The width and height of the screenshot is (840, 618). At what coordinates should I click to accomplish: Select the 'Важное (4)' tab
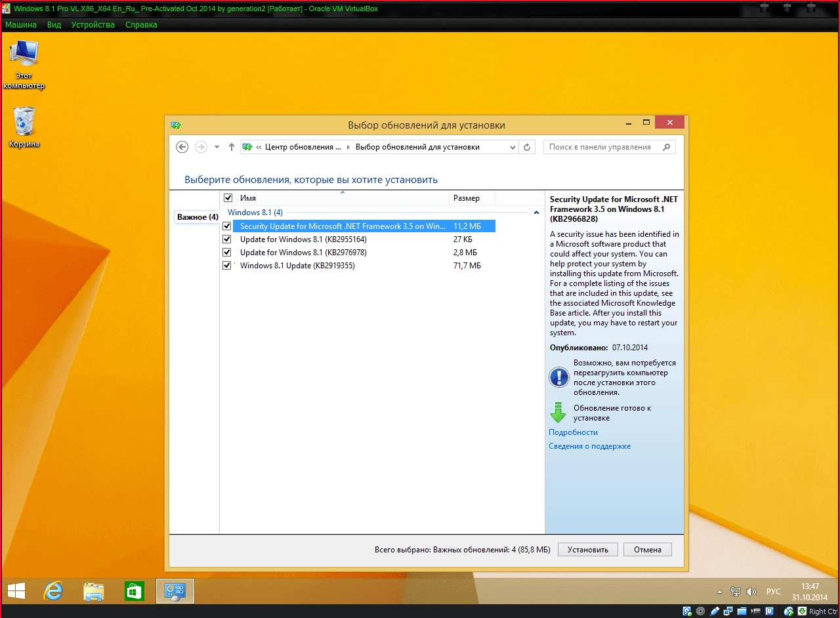(x=198, y=217)
